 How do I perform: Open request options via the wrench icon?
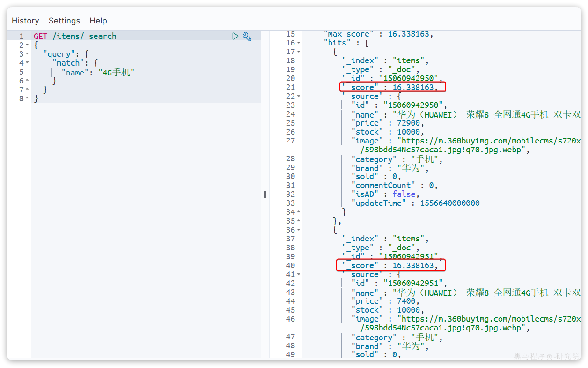coord(247,36)
